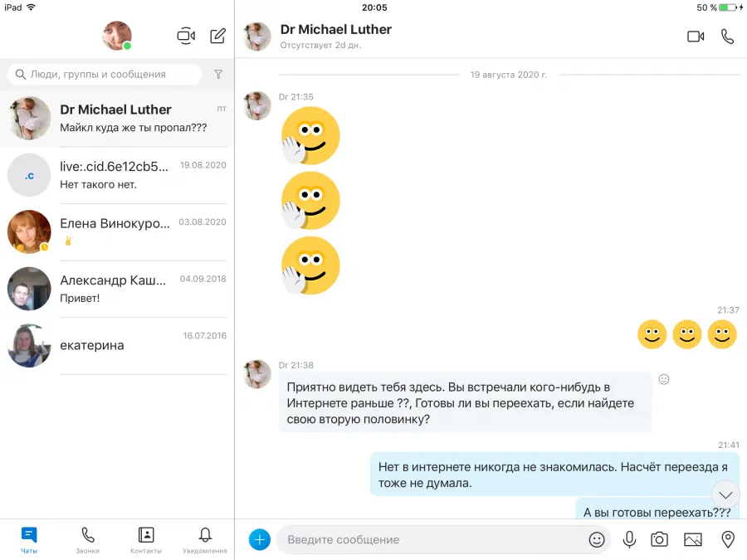Tap sender avatar beside the 21:38 message
The image size is (747, 560).
tap(257, 374)
